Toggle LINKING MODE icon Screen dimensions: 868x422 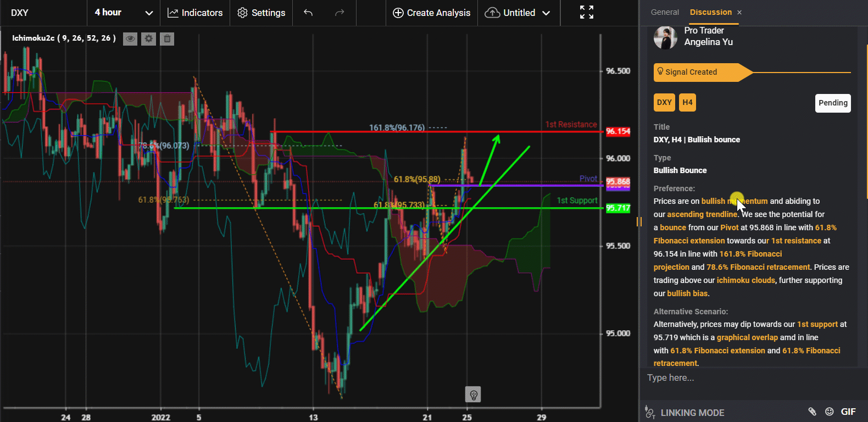(x=650, y=412)
